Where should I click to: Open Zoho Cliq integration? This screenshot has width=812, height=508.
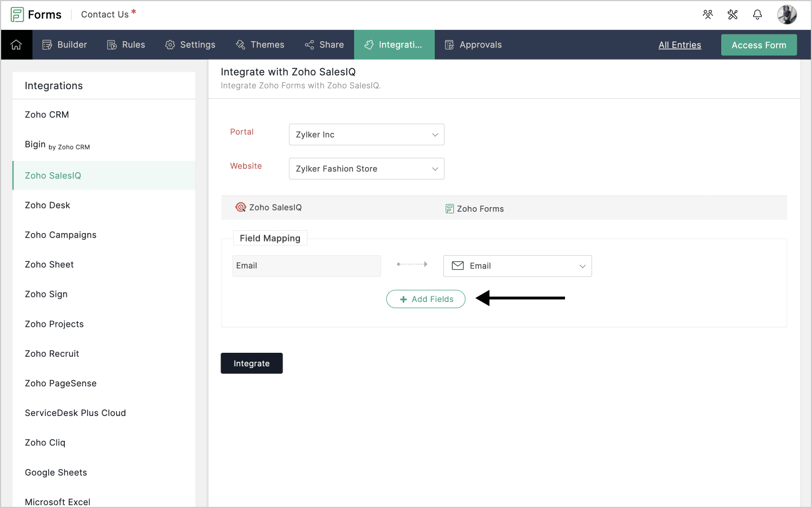click(x=104, y=443)
